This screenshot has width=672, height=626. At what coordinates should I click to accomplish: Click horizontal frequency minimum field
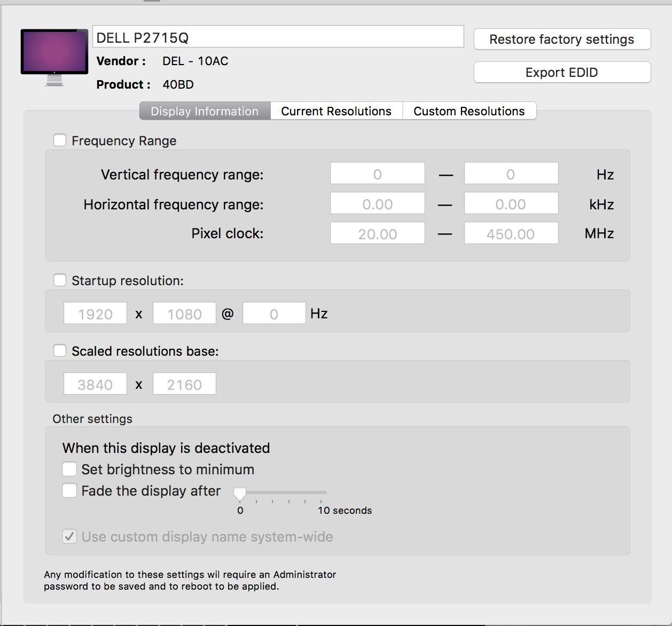[378, 204]
